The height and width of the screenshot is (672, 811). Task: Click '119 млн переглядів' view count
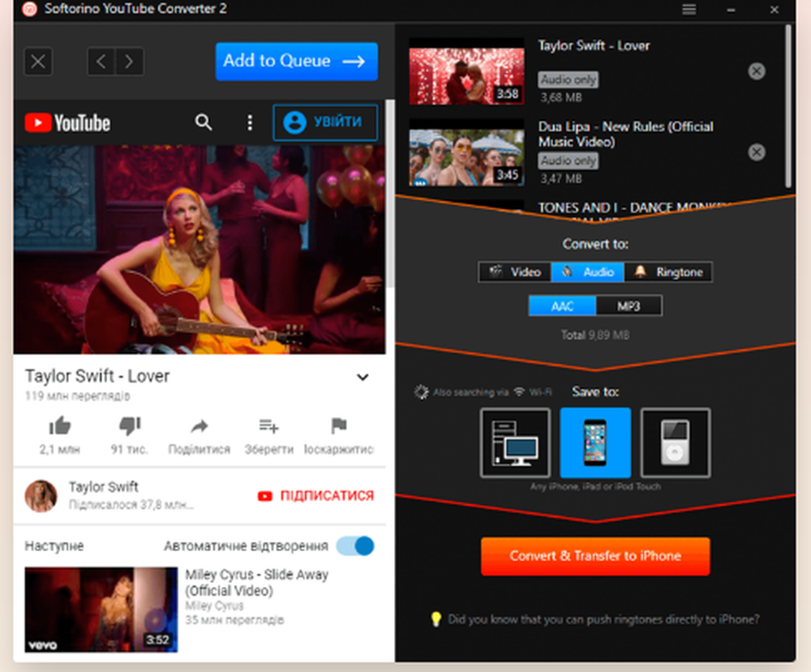(x=78, y=396)
